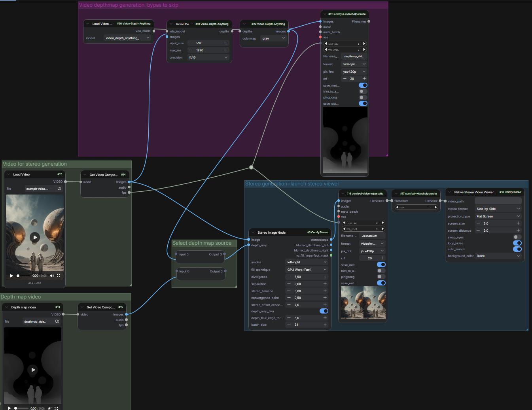This screenshot has width=532, height=410.
Task: Enable pingpong in node #16
Action: 381,277
